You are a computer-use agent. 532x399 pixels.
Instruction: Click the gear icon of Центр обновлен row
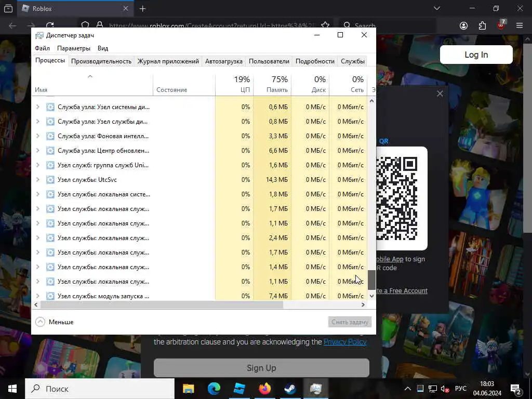[x=50, y=151]
